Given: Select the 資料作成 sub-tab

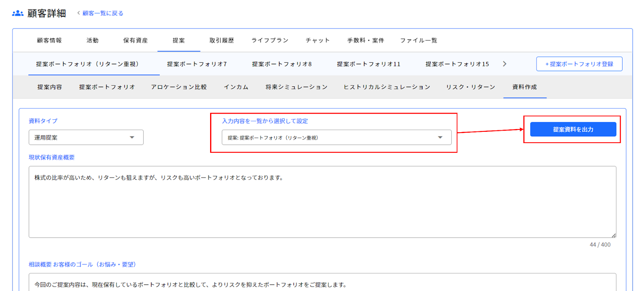Looking at the screenshot, I should (x=524, y=87).
